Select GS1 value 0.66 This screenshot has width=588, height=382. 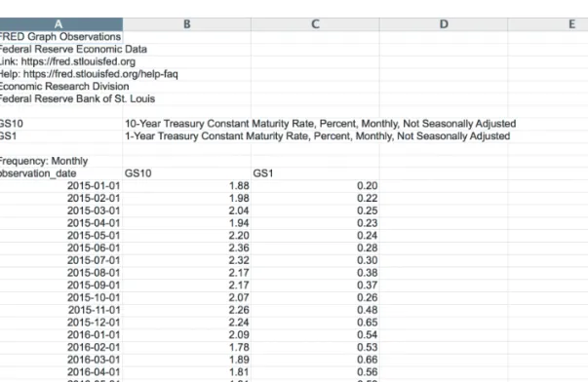[315, 360]
